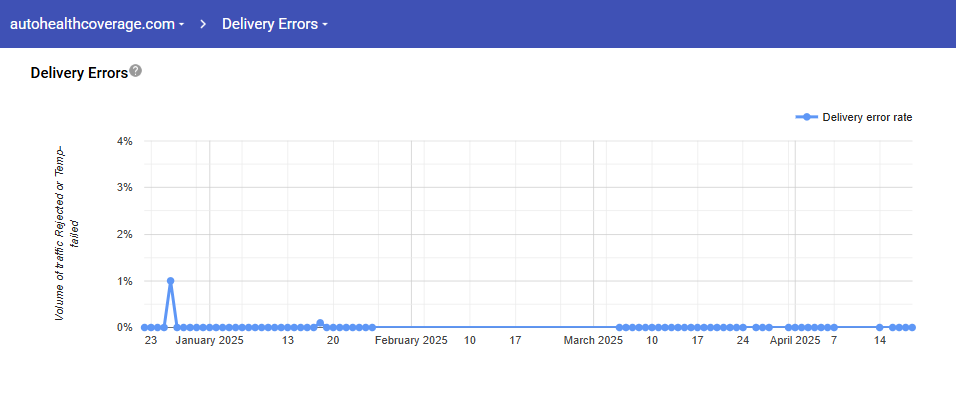956x400 pixels.
Task: Open the autohealthcoverage.com domain dropdown
Action: click(x=96, y=24)
